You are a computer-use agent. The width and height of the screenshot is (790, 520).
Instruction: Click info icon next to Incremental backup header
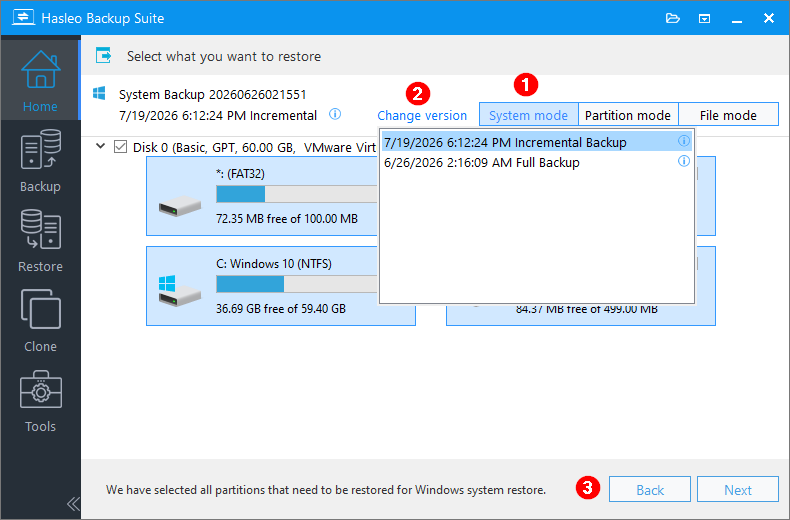click(335, 114)
